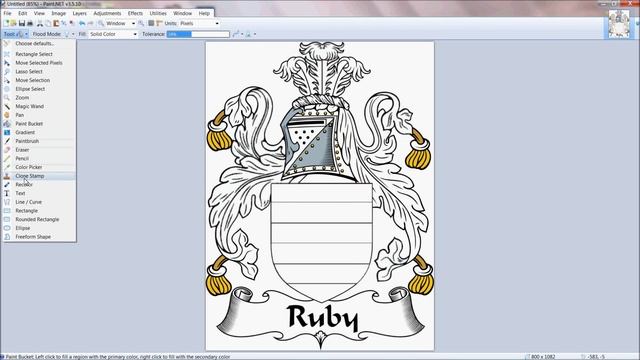Open the Effects menu
The height and width of the screenshot is (360, 640).
tap(135, 13)
